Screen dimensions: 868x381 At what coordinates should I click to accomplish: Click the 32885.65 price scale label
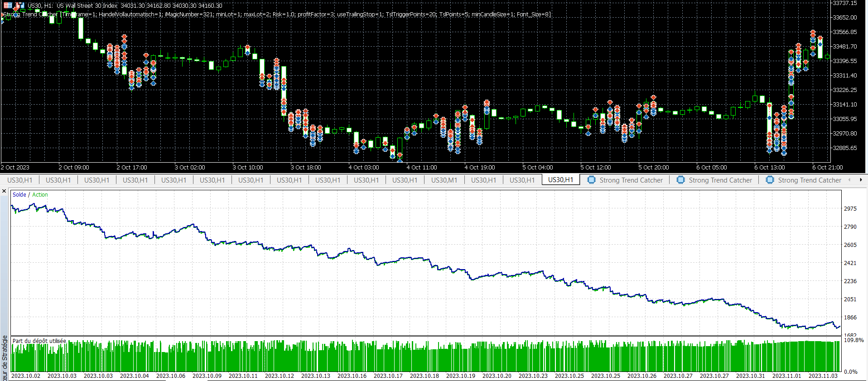[x=845, y=148]
